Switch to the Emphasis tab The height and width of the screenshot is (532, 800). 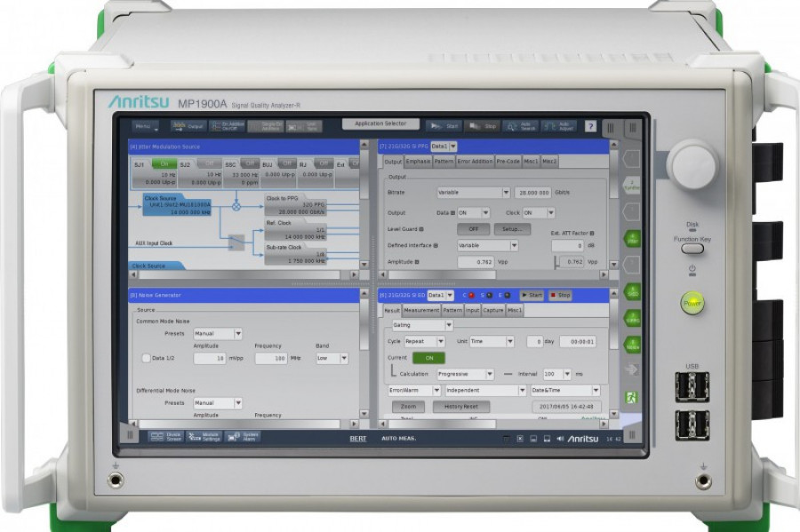(x=418, y=162)
